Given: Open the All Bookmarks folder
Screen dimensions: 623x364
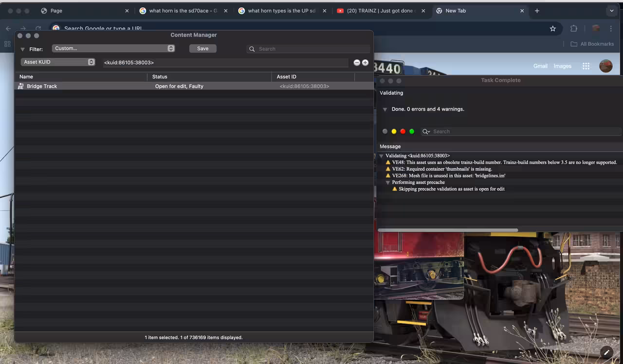Looking at the screenshot, I should [x=592, y=44].
